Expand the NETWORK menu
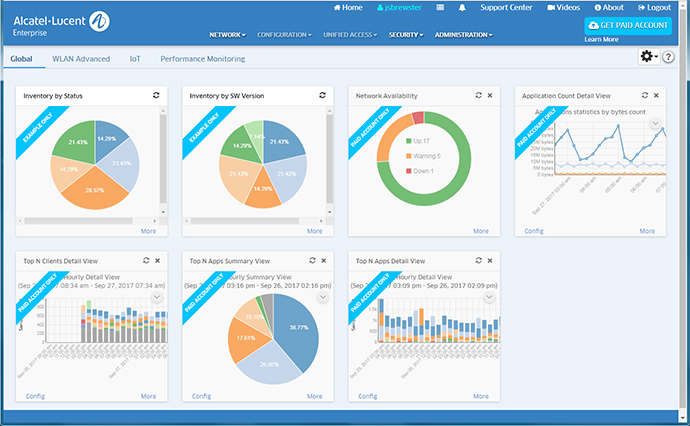 [229, 35]
